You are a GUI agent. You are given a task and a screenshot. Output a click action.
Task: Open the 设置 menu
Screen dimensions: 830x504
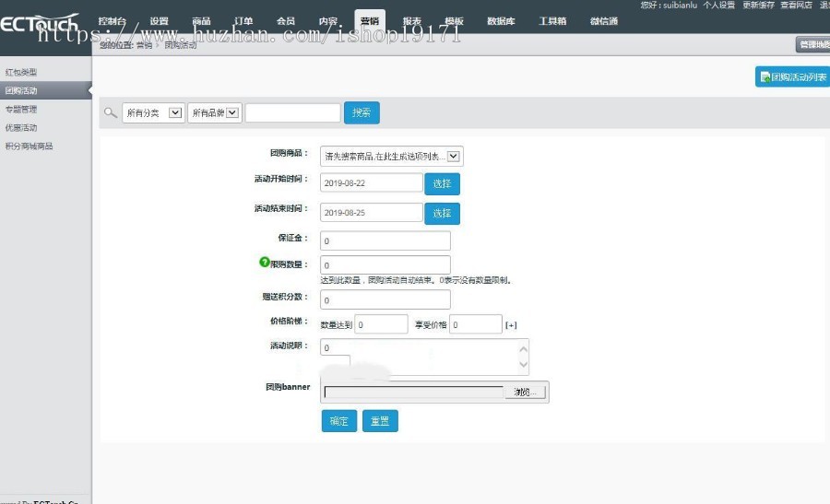point(159,21)
